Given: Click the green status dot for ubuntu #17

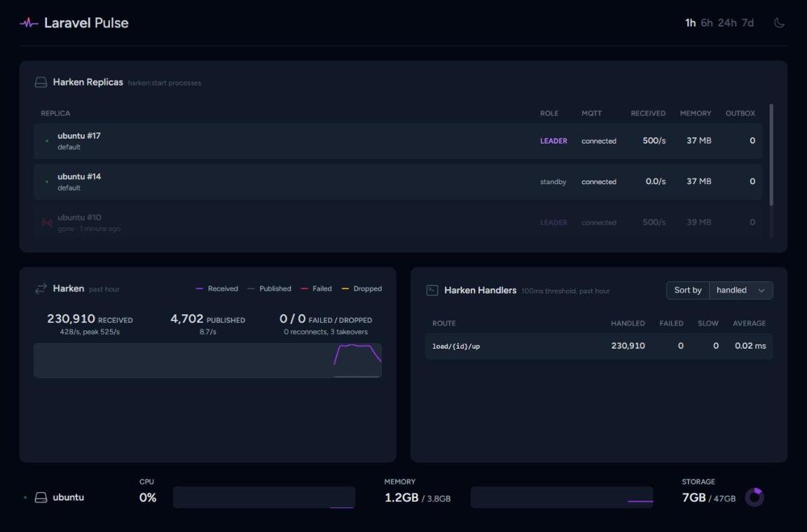Looking at the screenshot, I should tap(47, 141).
